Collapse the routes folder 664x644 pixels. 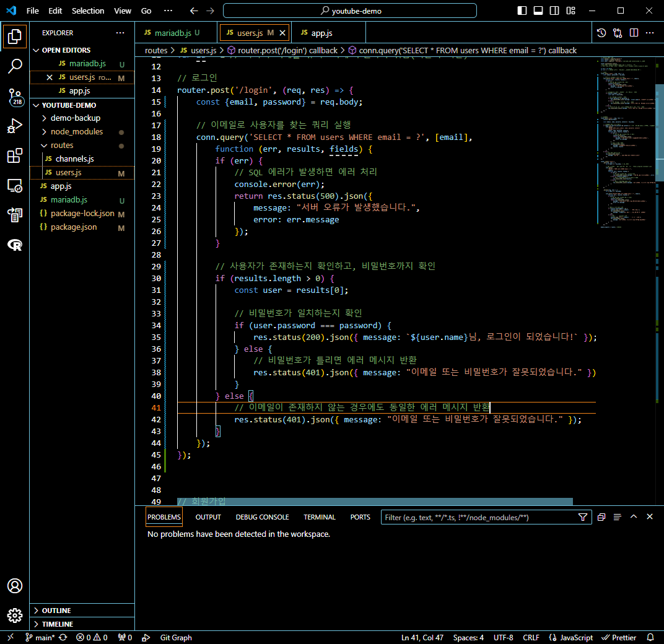click(x=82, y=146)
